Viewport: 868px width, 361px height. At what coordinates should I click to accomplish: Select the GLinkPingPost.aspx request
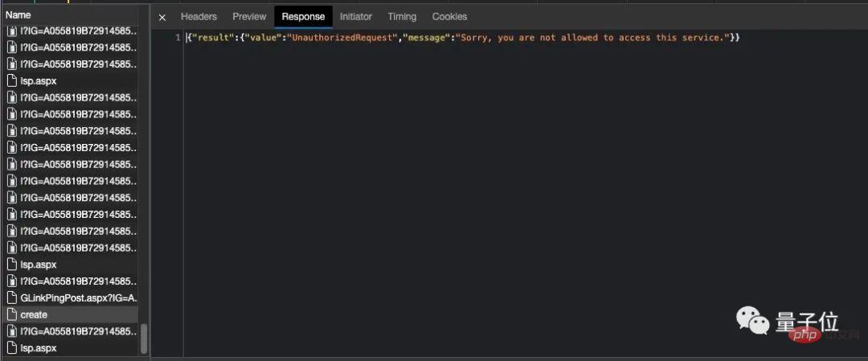click(x=79, y=297)
